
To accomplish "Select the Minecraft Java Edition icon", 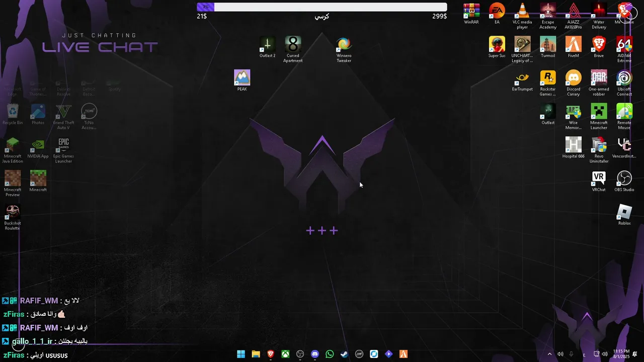I will pos(13,150).
